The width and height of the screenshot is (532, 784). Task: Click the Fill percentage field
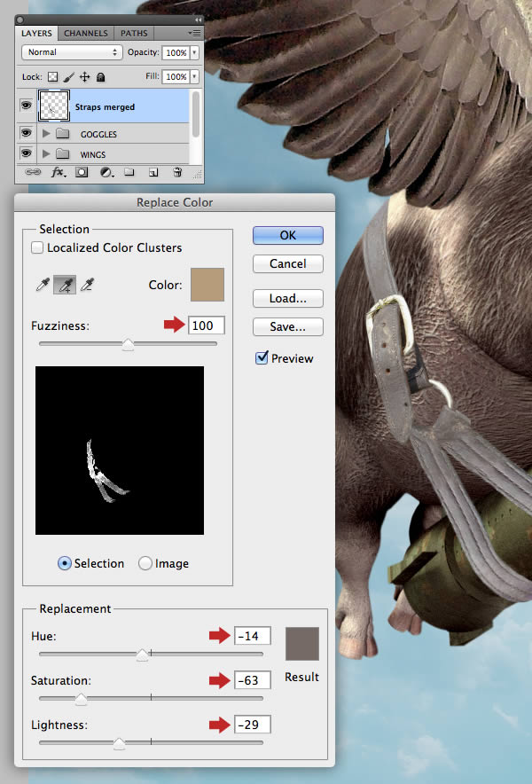[176, 76]
